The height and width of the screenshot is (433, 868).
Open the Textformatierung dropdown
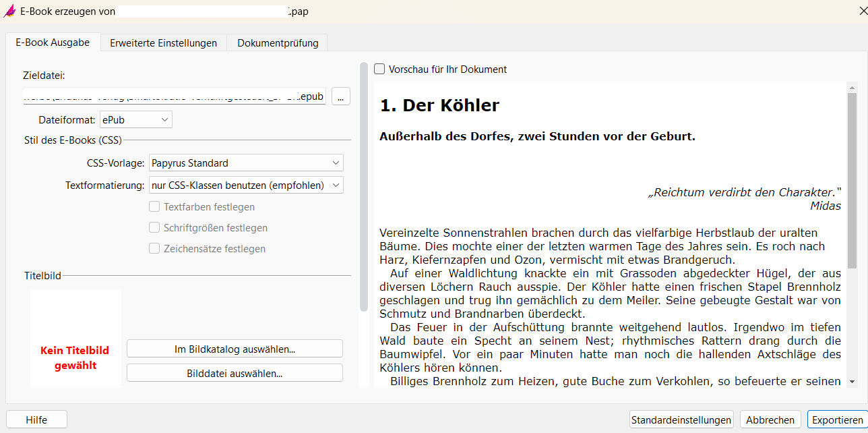click(246, 185)
